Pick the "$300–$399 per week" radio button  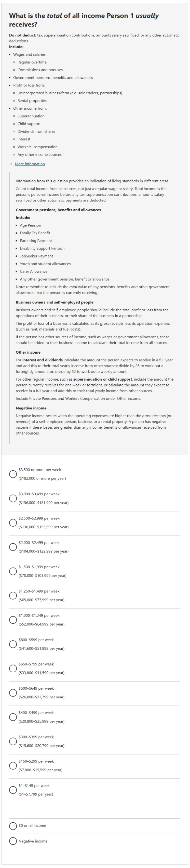[x=13, y=741]
